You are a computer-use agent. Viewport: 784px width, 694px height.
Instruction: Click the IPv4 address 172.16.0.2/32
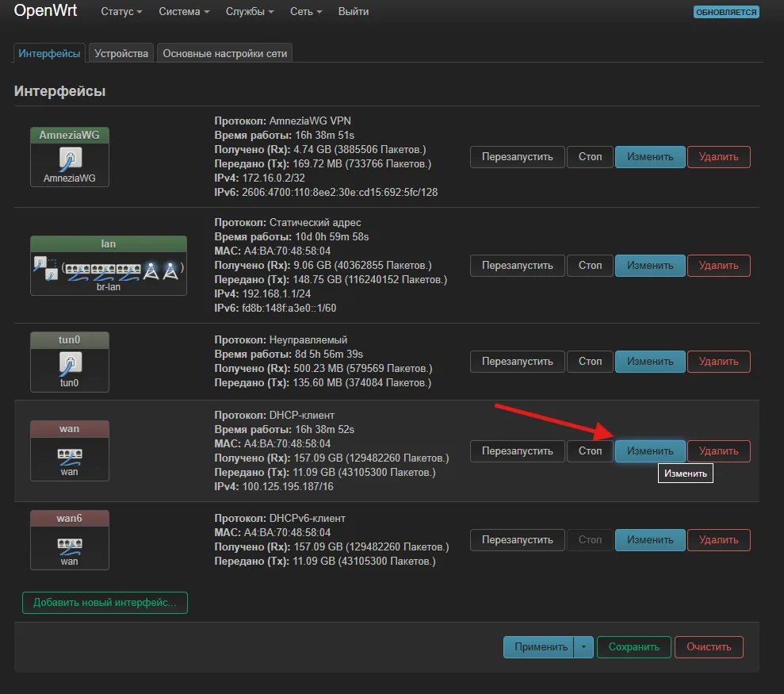tap(273, 178)
